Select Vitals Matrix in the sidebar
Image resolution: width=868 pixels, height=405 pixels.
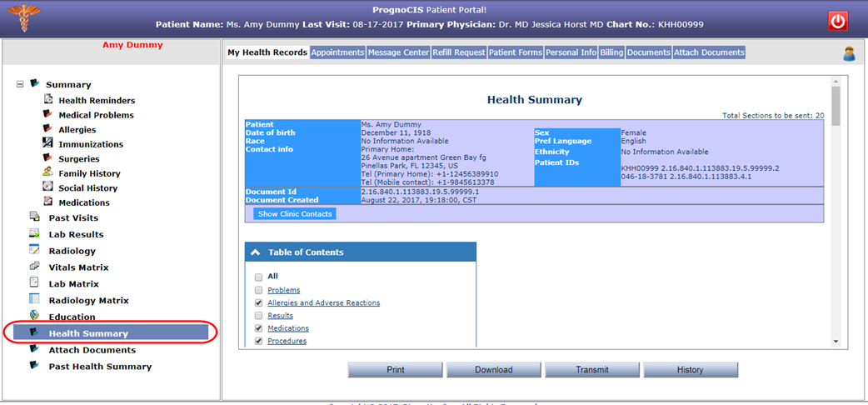point(78,267)
